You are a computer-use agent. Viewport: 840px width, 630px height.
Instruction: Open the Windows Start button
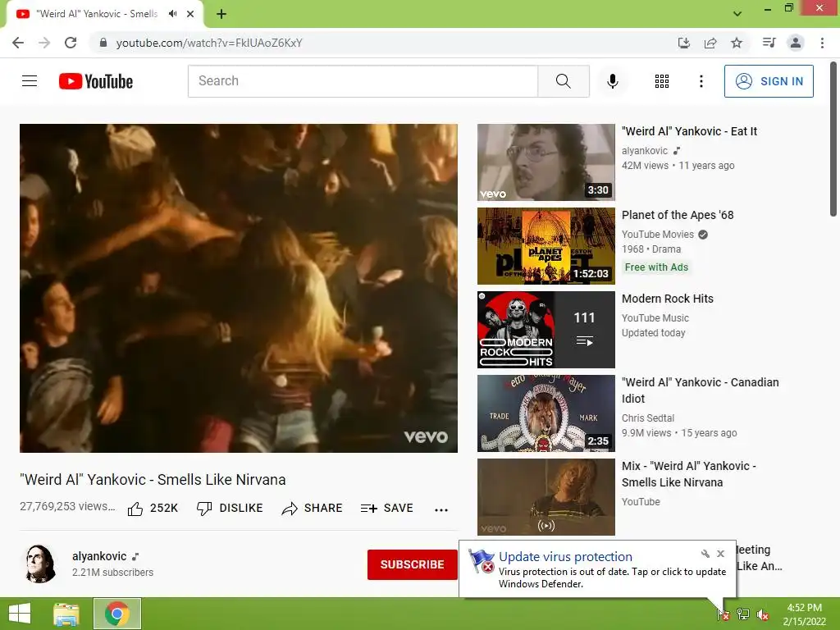click(x=20, y=614)
